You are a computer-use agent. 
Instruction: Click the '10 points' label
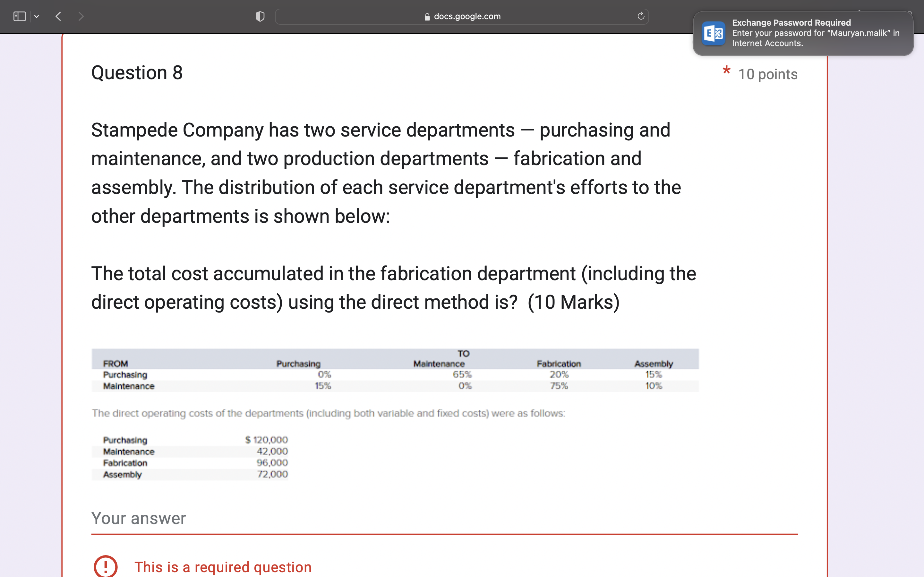(767, 74)
